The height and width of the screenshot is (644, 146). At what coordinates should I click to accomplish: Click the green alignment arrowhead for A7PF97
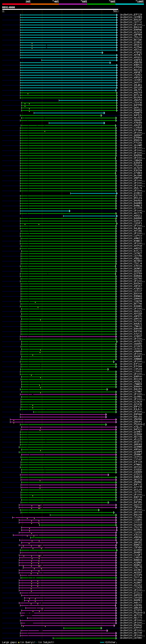[x=101, y=628]
